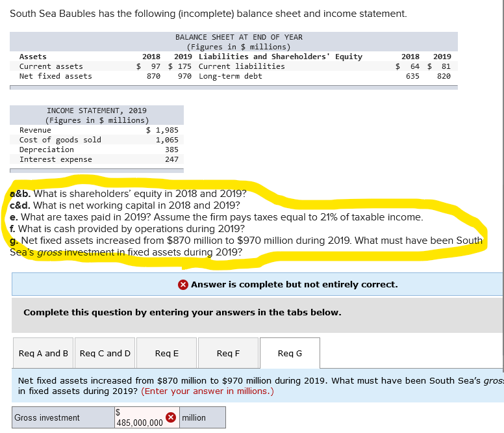Click the red '(Enter your answer in millions.)' note
Image resolution: width=504 pixels, height=433 pixels.
(x=207, y=391)
